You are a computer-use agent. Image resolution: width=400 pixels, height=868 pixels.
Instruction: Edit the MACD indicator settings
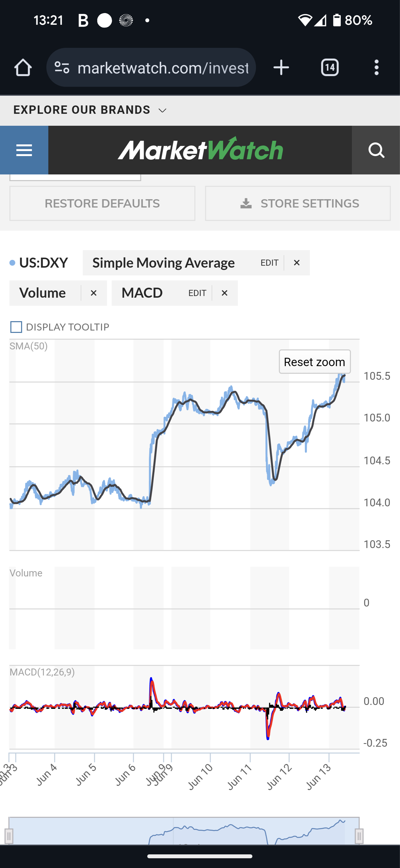[197, 293]
